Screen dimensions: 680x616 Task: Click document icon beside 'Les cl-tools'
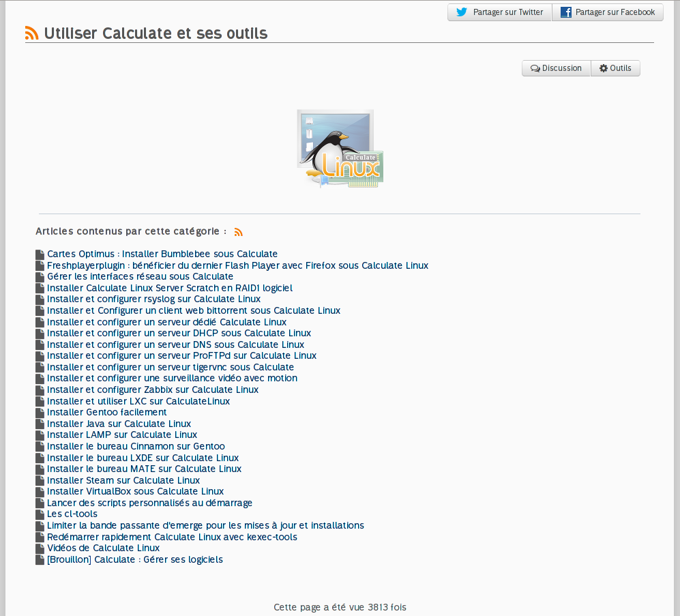pyautogui.click(x=40, y=514)
